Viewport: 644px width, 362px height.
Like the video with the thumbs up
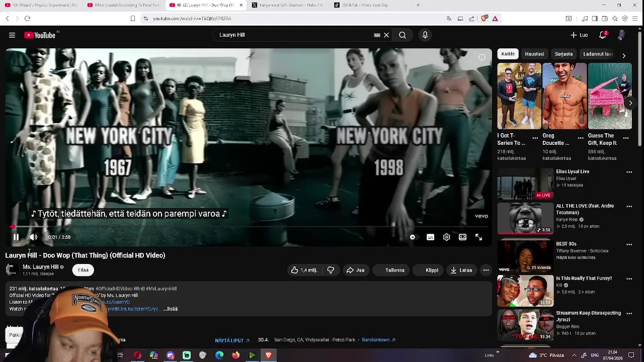(304, 270)
